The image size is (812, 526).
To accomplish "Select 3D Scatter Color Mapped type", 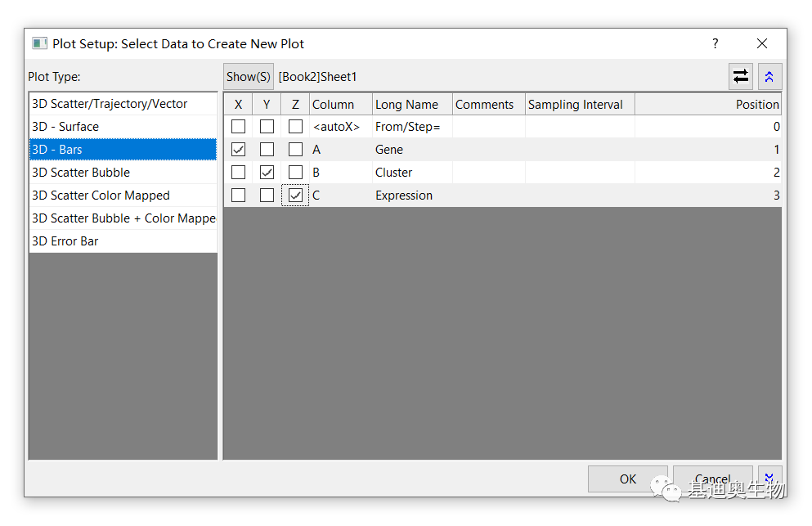I will (101, 196).
